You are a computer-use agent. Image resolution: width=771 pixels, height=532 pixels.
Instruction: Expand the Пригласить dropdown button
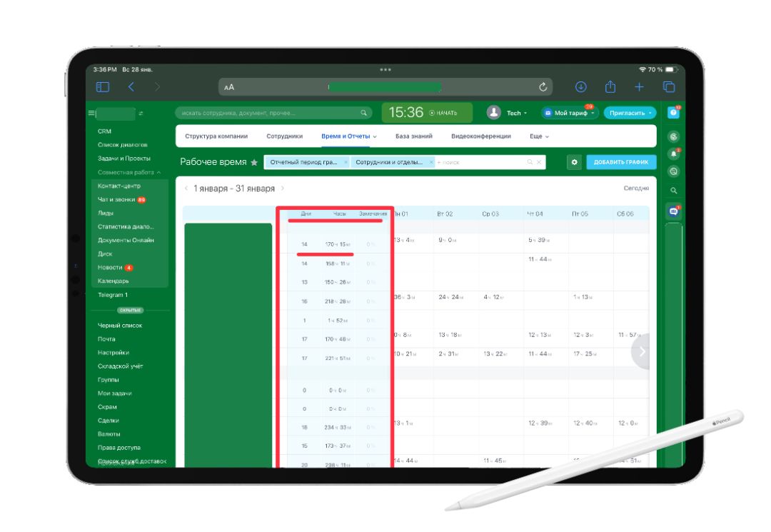coord(650,113)
